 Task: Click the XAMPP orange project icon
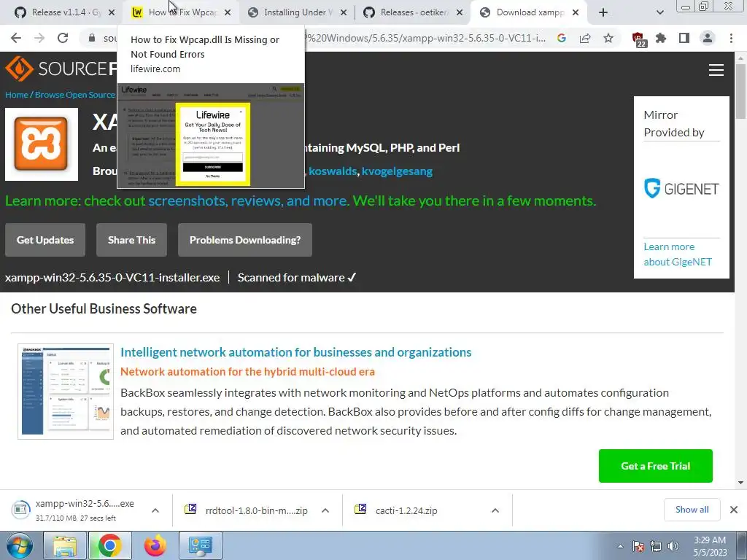[42, 144]
